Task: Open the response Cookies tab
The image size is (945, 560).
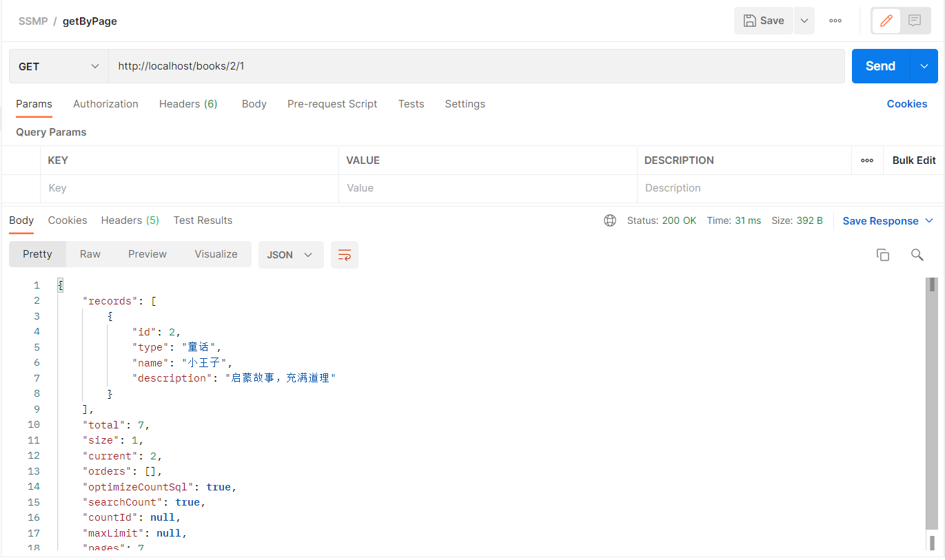Action: (68, 220)
